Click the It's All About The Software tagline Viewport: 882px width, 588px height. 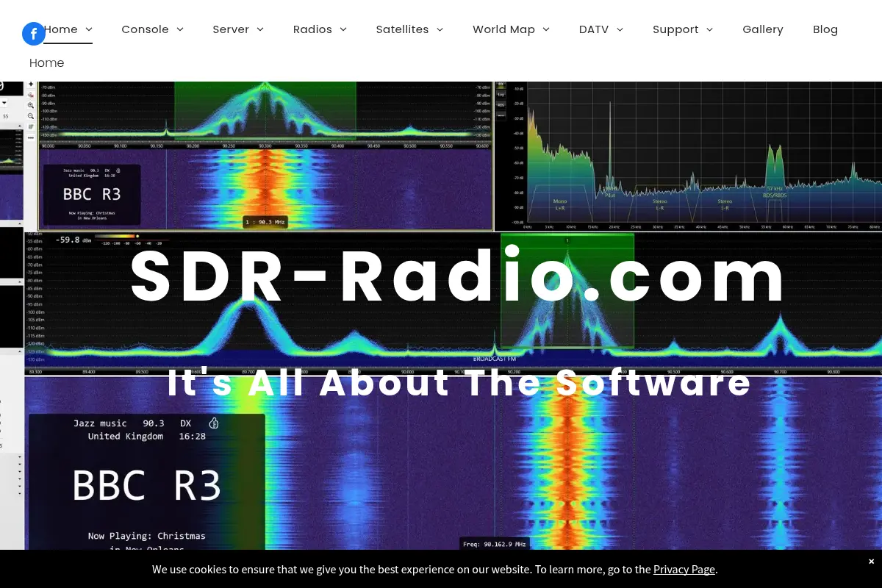[x=459, y=382]
